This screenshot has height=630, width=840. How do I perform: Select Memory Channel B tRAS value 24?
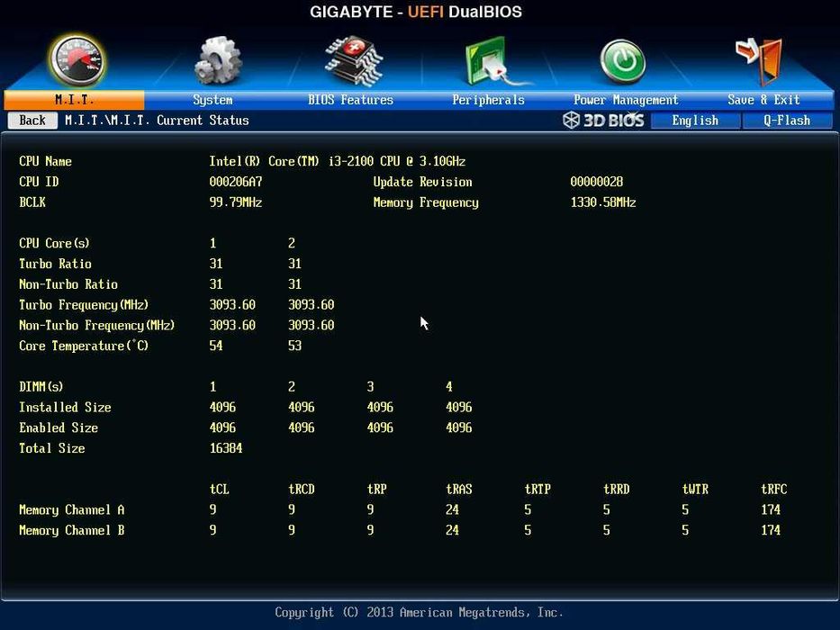[452, 530]
